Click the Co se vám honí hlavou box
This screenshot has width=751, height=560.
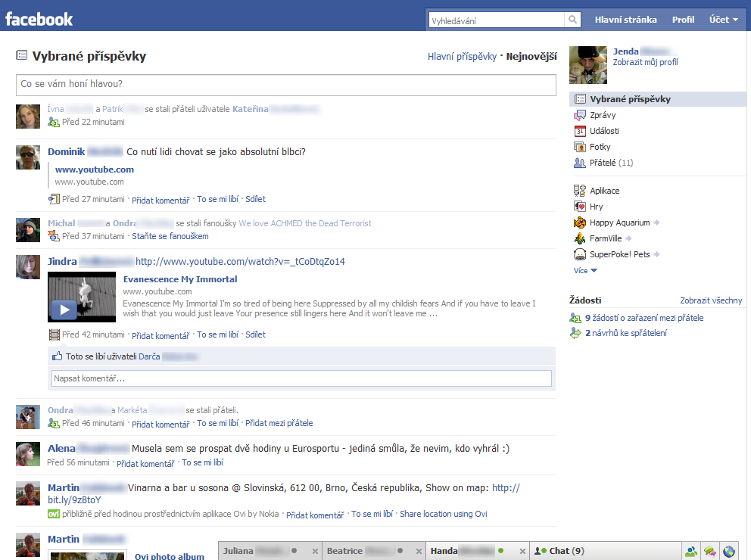tap(286, 85)
